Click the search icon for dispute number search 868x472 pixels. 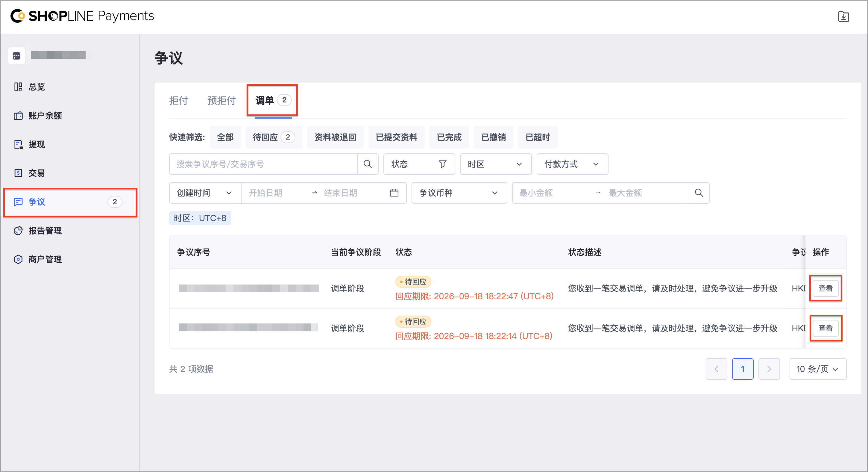click(x=368, y=164)
